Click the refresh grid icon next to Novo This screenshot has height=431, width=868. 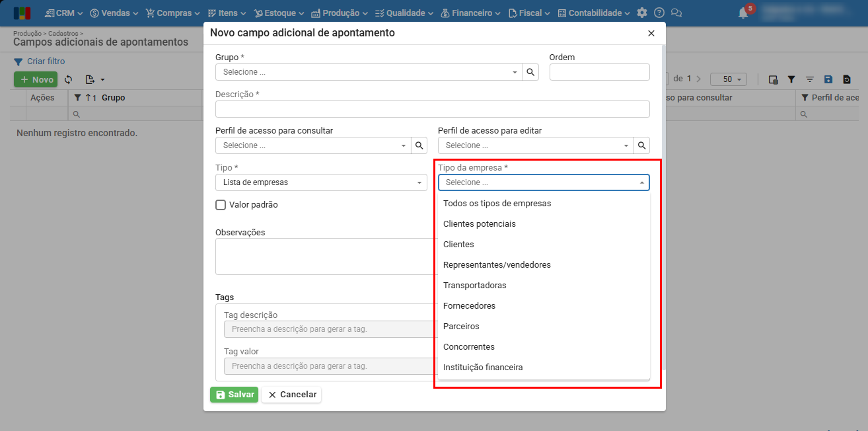68,80
